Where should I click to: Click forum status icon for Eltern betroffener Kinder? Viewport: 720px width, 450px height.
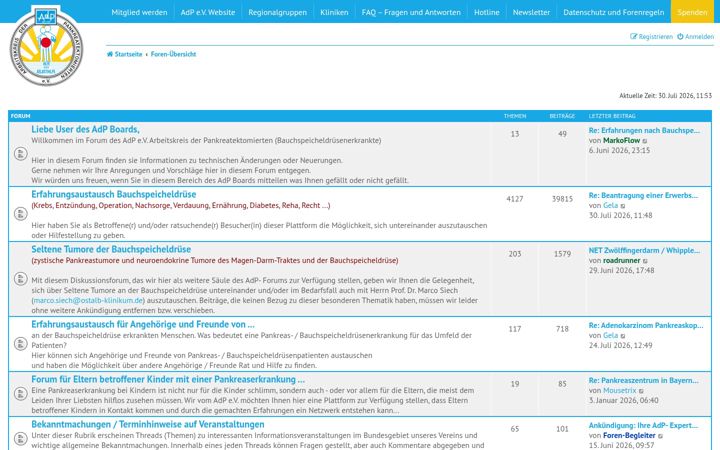20,394
